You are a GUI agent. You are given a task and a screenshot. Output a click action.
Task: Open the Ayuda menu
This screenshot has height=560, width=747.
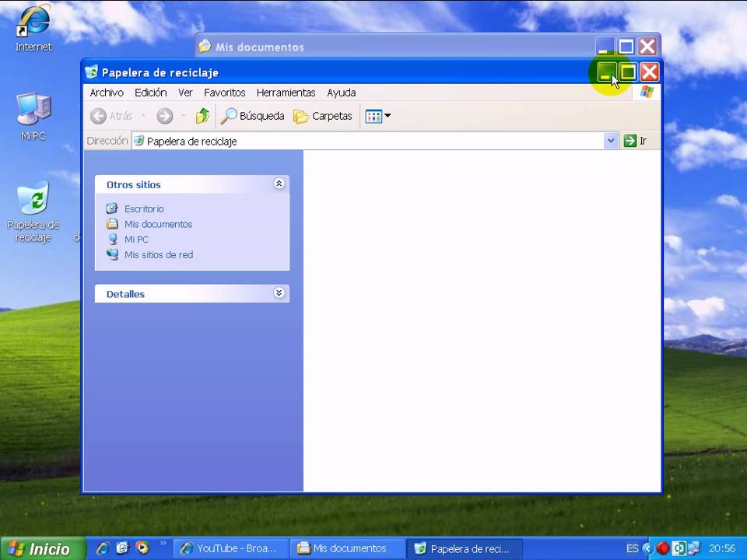click(341, 93)
